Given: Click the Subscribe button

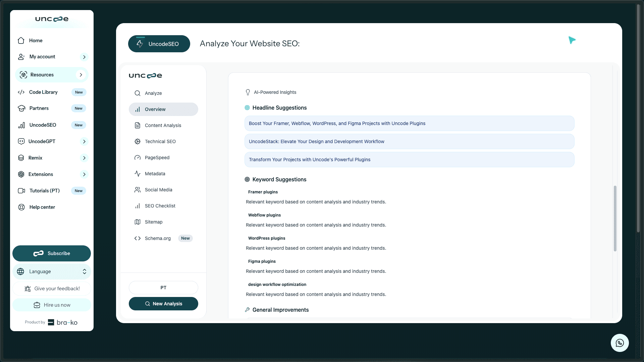Looking at the screenshot, I should [x=52, y=253].
